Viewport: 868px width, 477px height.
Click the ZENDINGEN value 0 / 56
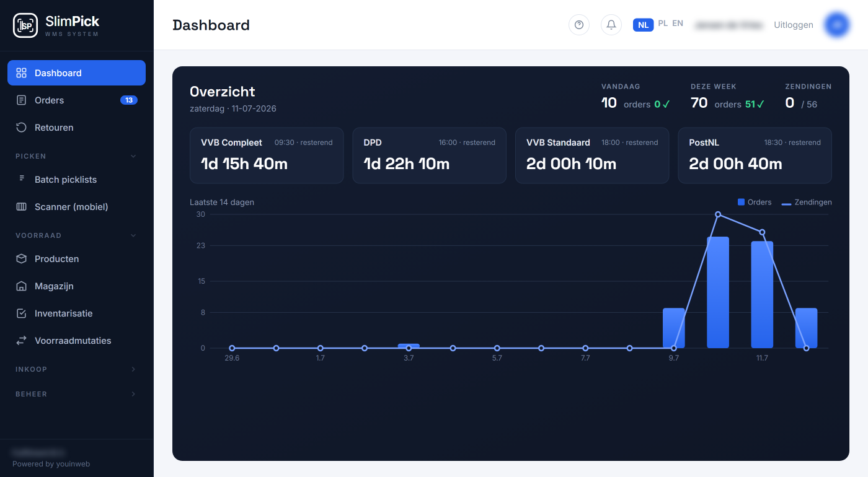pyautogui.click(x=801, y=103)
